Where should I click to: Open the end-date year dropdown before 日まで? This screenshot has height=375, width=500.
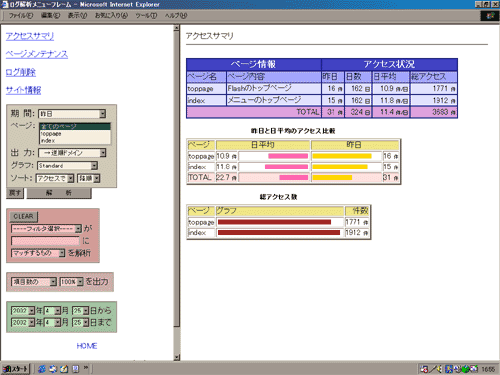click(23, 323)
